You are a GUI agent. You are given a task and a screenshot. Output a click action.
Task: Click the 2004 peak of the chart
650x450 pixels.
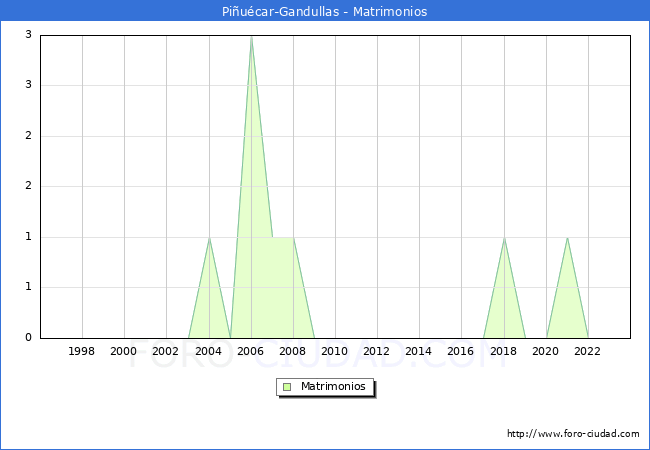click(209, 238)
